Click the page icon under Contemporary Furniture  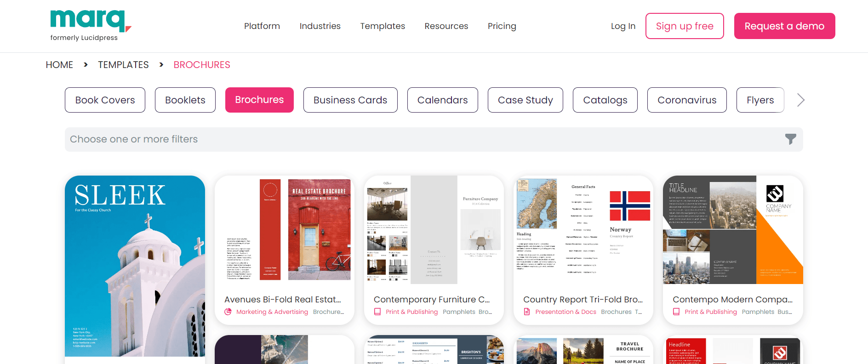pyautogui.click(x=377, y=312)
